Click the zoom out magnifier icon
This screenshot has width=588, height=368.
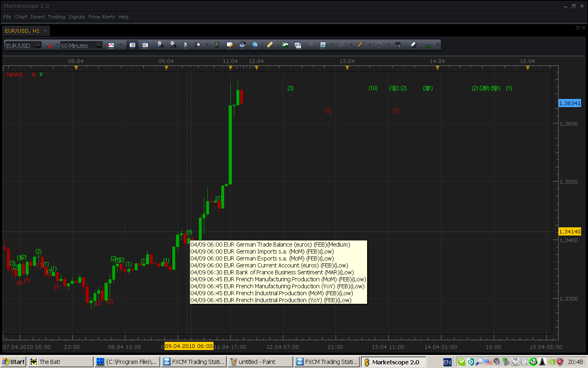(173, 45)
